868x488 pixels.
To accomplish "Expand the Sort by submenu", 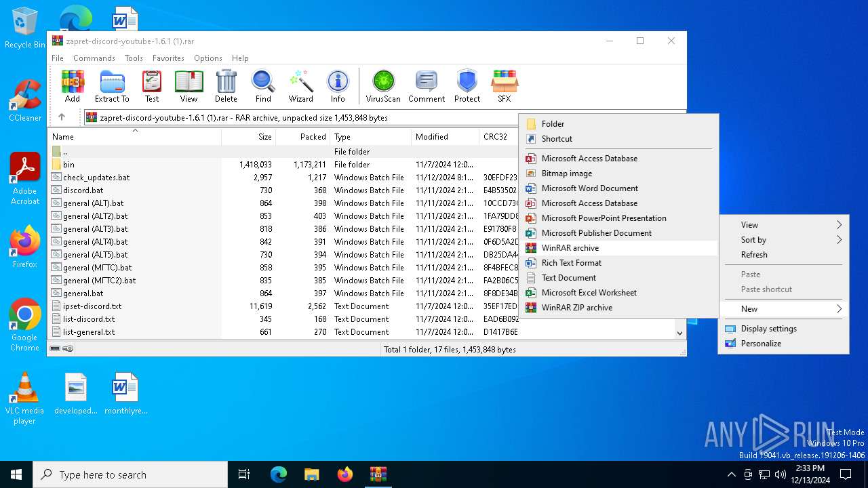I will (x=784, y=240).
